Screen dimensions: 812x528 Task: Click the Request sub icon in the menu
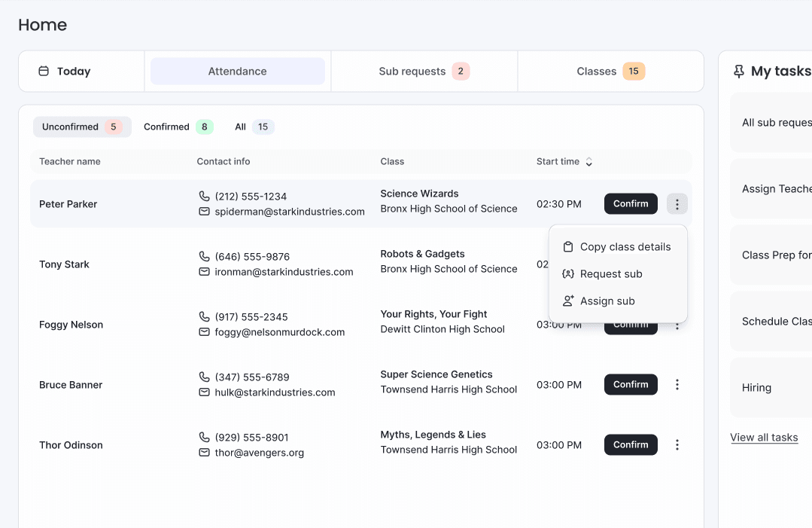(568, 273)
